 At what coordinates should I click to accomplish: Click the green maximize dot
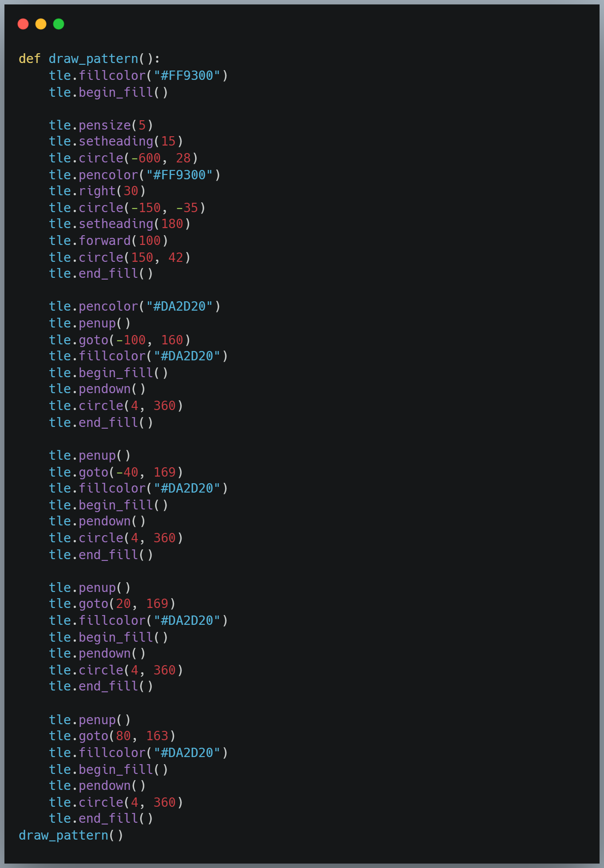[59, 24]
